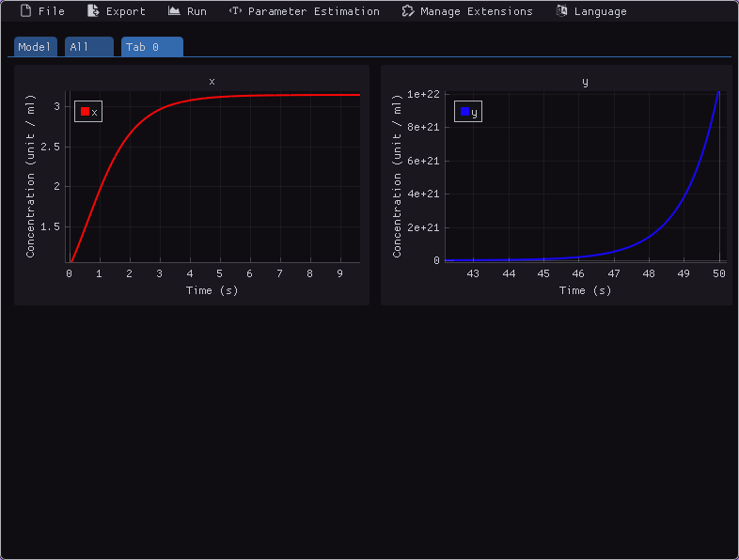Select the Tab 0 tab

pos(151,47)
